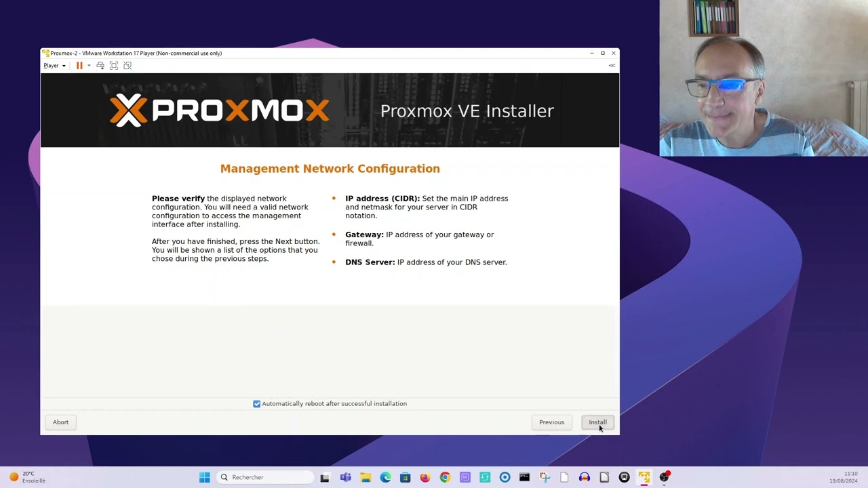Launch Google Chrome from the taskbar
The image size is (868, 488).
click(x=445, y=477)
